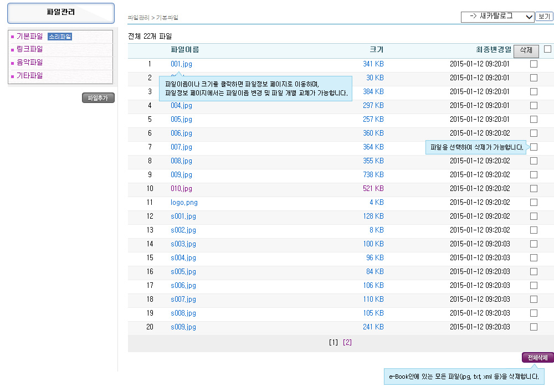Click the 보기 button
Image resolution: width=554 pixels, height=392 pixels.
(544, 17)
